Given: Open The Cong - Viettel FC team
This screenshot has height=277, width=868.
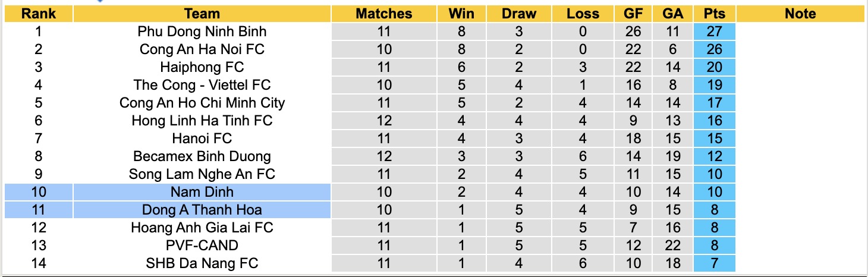Looking at the screenshot, I should (x=202, y=85).
